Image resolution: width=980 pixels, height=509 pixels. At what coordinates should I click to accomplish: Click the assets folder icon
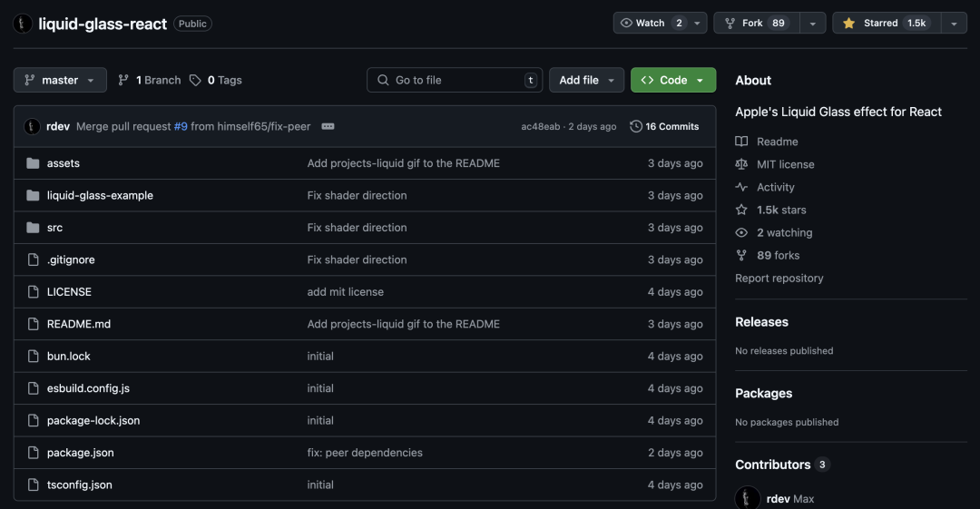34,163
